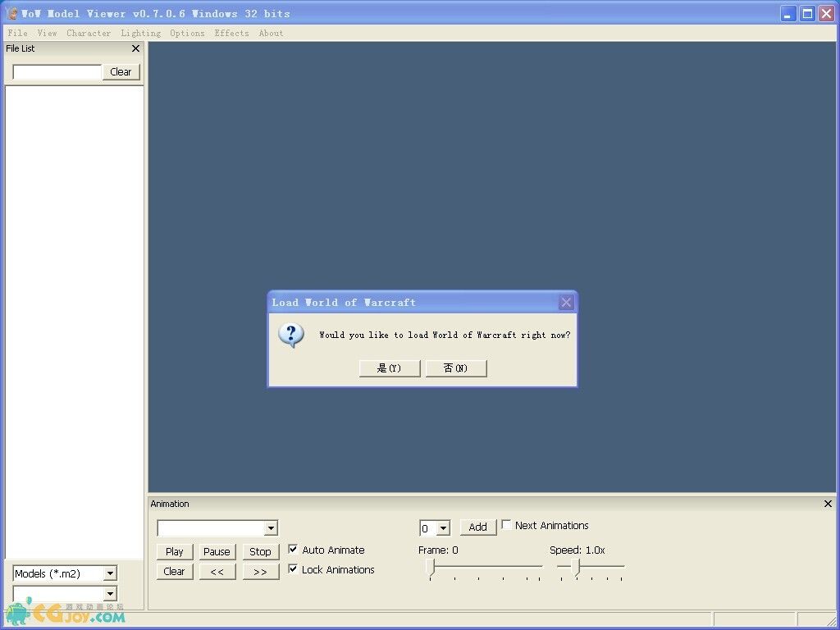Open the loop count dropdown showing 0
840x630 pixels.
(443, 529)
